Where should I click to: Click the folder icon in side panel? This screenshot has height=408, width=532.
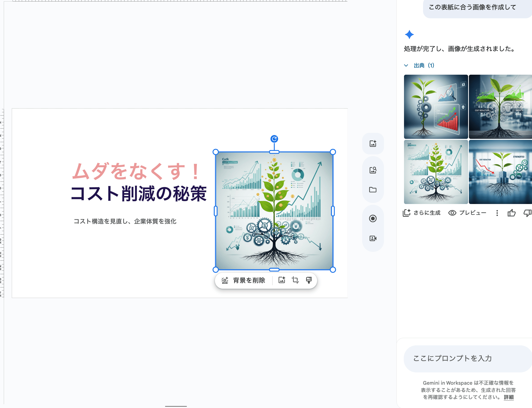coord(373,190)
